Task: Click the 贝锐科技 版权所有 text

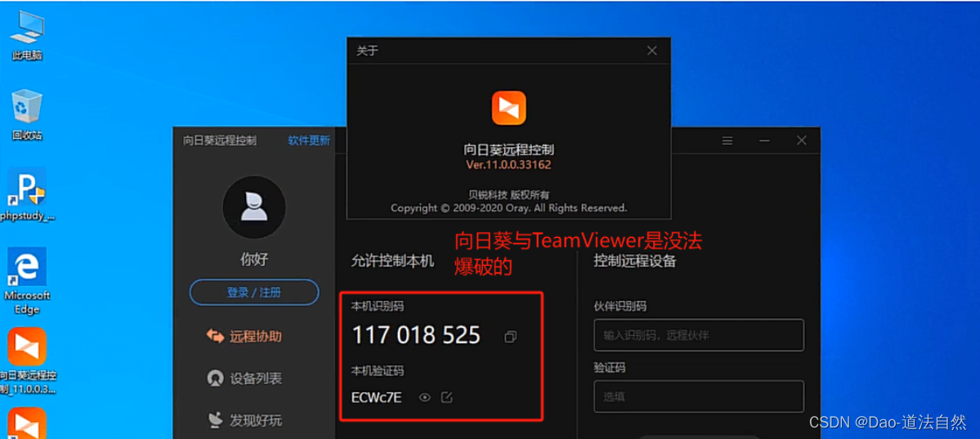Action: (508, 195)
